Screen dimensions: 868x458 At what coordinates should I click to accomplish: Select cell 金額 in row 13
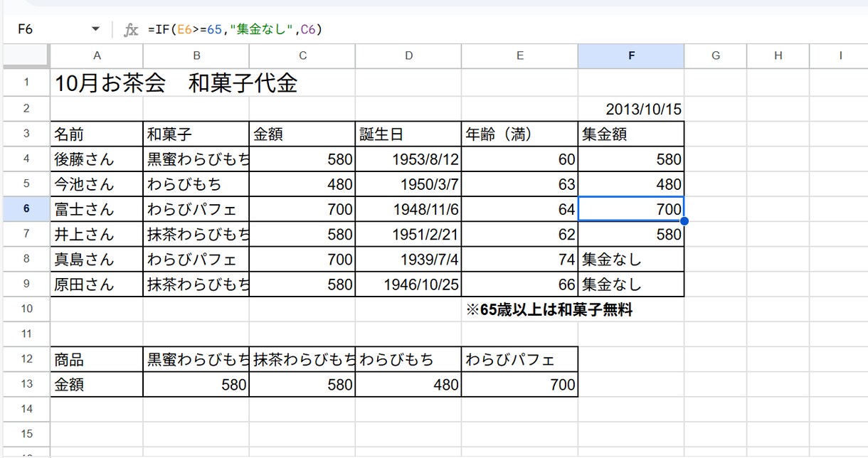pyautogui.click(x=97, y=385)
